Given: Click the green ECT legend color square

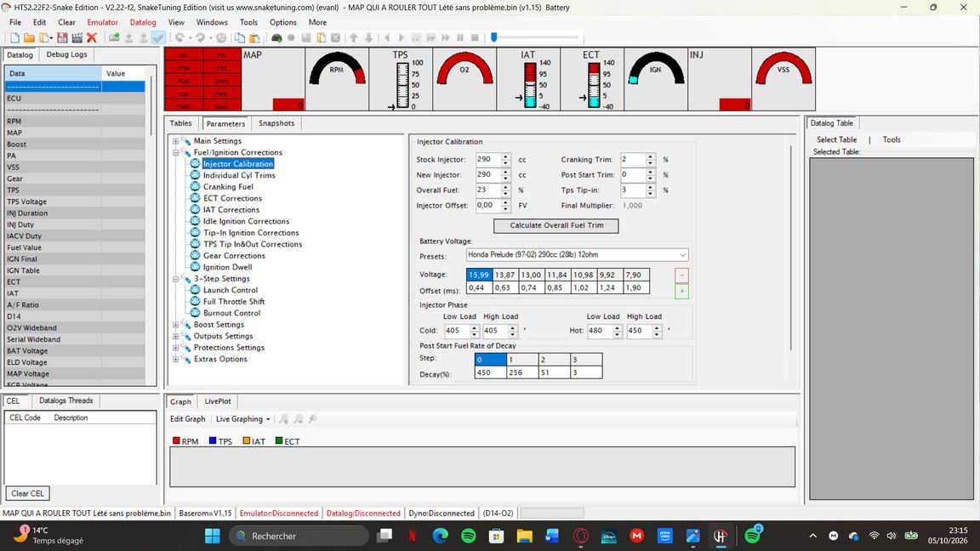Looking at the screenshot, I should click(279, 441).
